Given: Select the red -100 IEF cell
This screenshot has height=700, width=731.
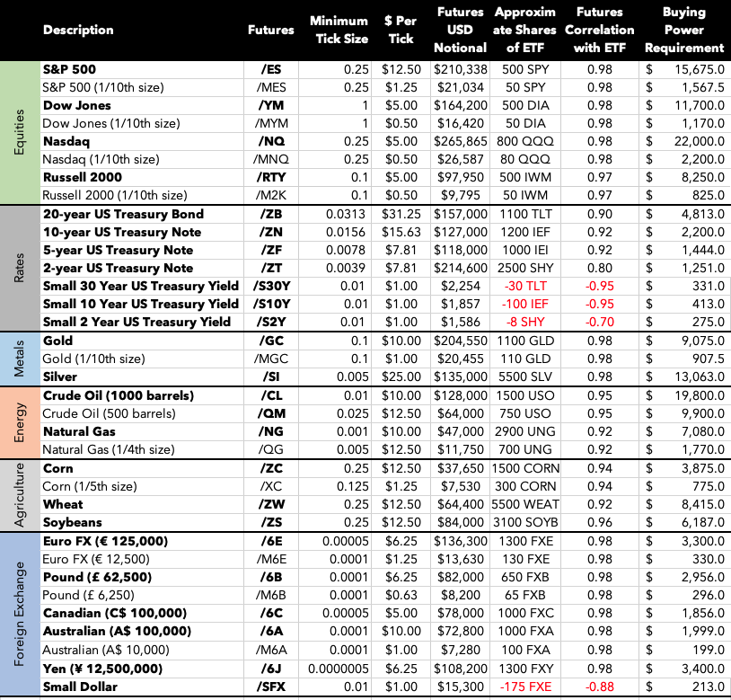Looking at the screenshot, I should coord(525,304).
